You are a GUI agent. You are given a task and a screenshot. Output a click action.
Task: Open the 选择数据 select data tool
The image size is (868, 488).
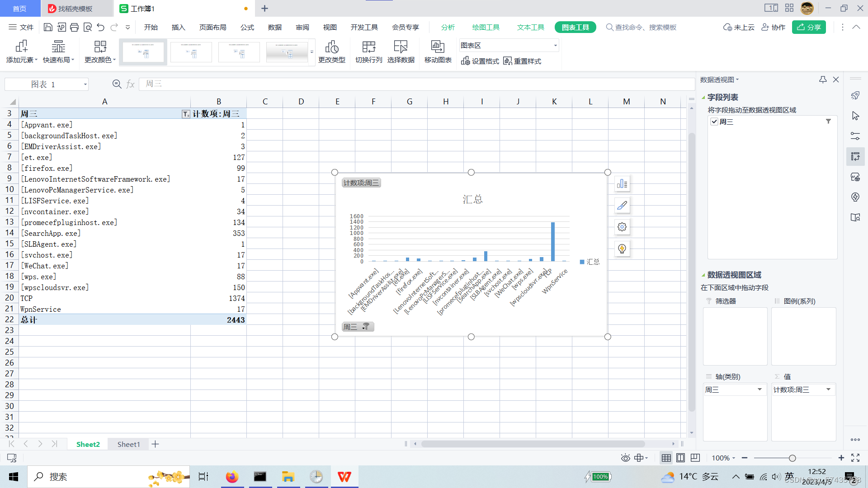click(x=401, y=47)
